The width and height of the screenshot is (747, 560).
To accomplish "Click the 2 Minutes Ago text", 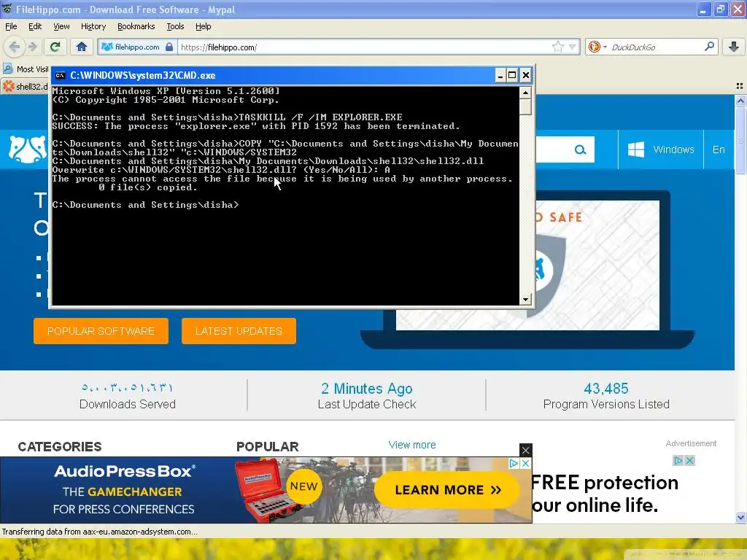I will pos(367,389).
